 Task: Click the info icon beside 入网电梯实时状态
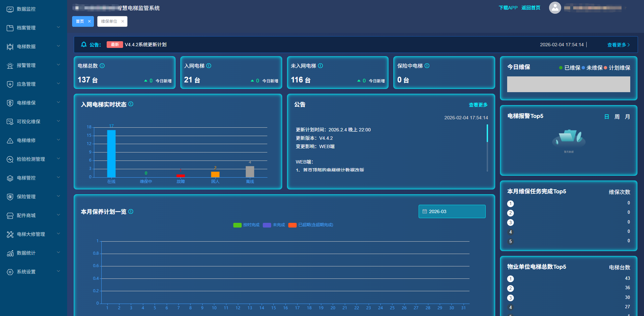tap(131, 104)
